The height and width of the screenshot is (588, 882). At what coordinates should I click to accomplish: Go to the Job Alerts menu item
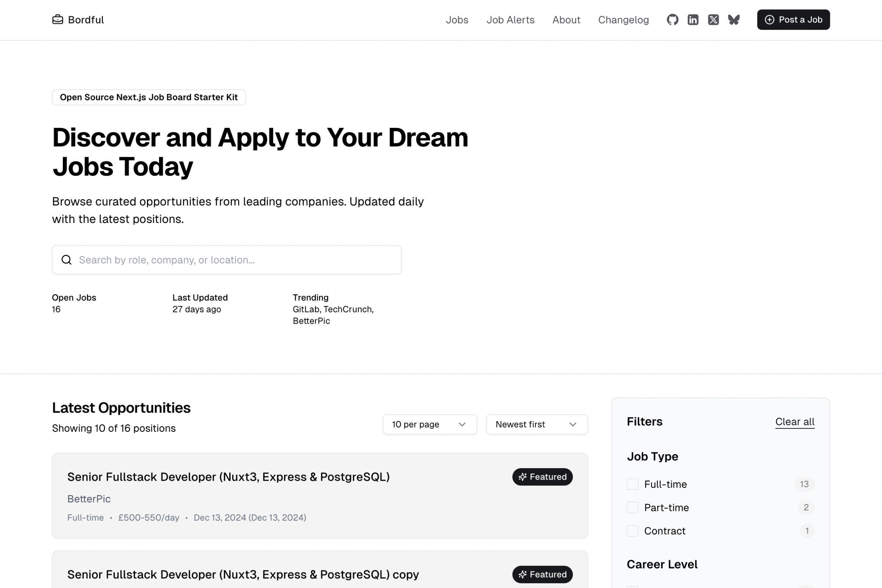[x=510, y=19]
